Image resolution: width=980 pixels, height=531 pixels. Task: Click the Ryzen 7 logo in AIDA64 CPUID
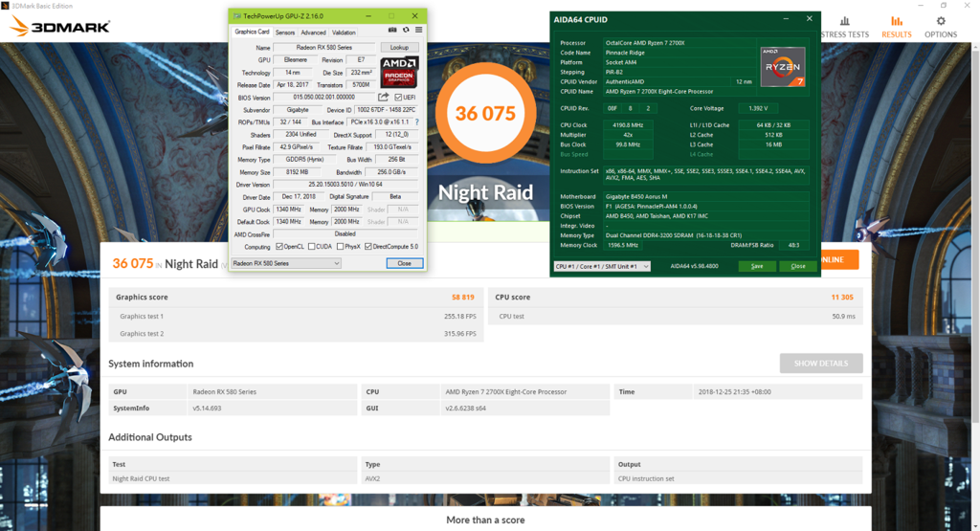[783, 66]
